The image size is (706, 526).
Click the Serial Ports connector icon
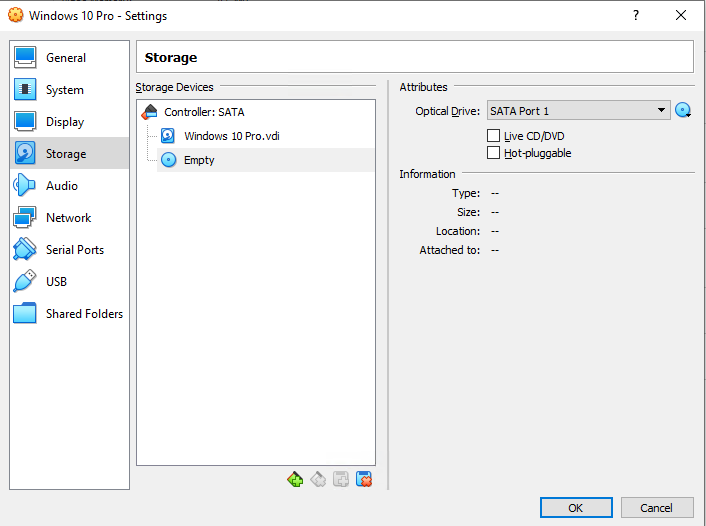pyautogui.click(x=24, y=249)
